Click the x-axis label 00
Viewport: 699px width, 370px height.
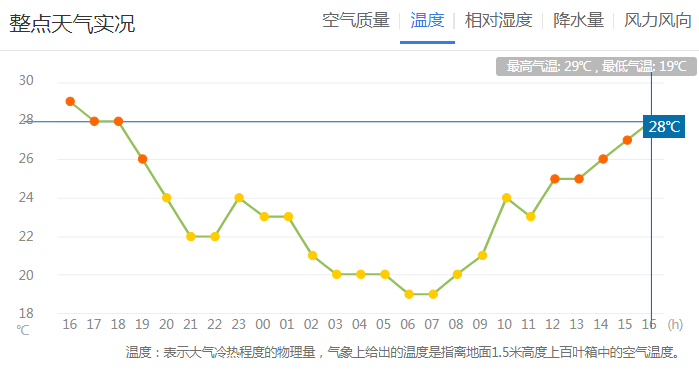(x=263, y=325)
